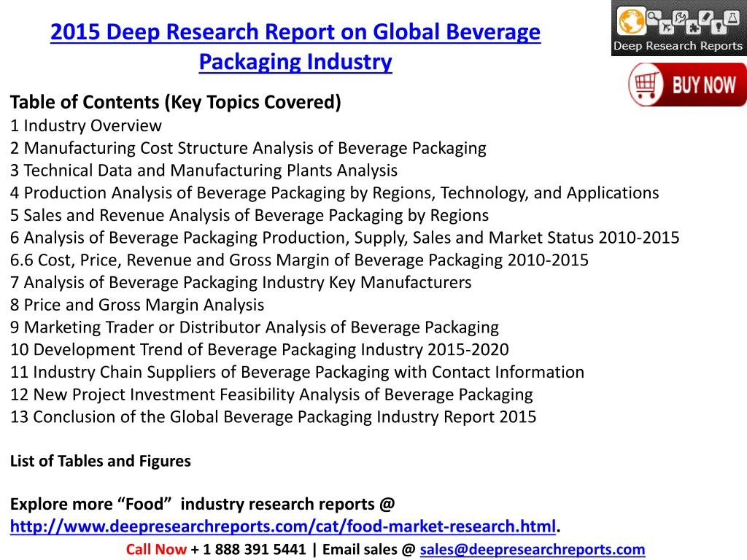Click the Deep Research Reports logo
This screenshot has height=560, width=747.
[679, 28]
